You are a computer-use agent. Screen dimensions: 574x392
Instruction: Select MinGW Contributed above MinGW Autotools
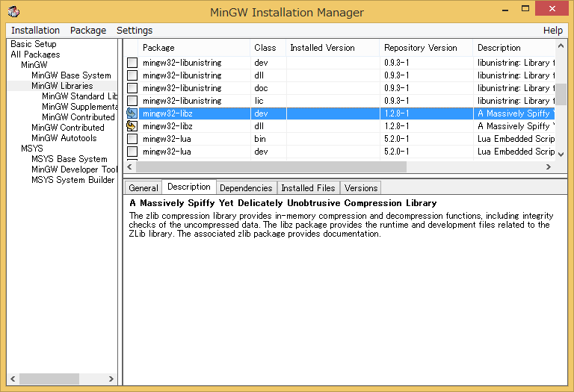coord(68,128)
